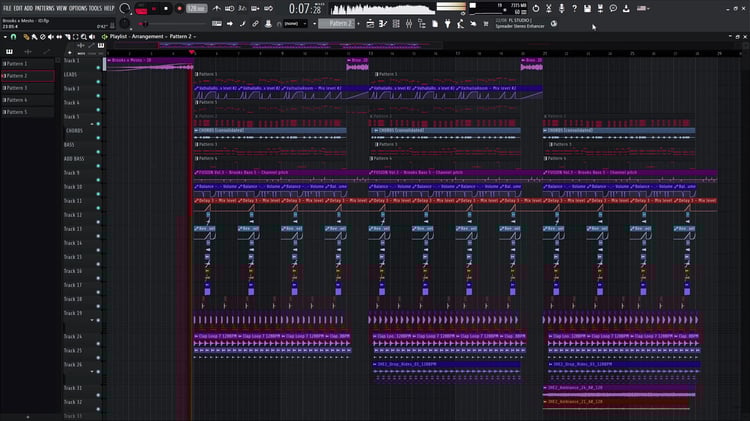
Task: Click the plus button next to Pattern 2 selector
Action: pyautogui.click(x=358, y=23)
